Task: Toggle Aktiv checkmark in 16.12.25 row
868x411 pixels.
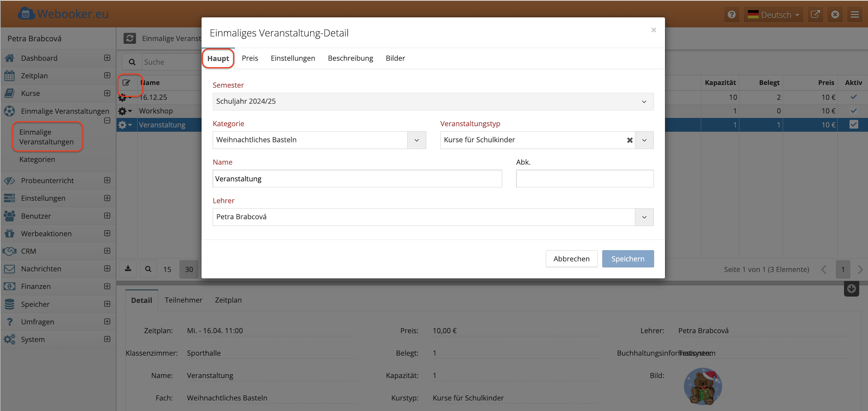Action: 853,97
